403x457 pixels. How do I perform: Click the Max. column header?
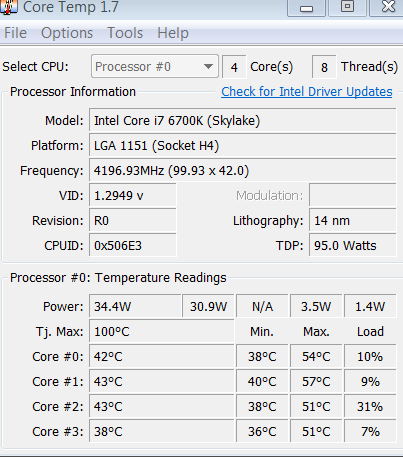pos(316,331)
